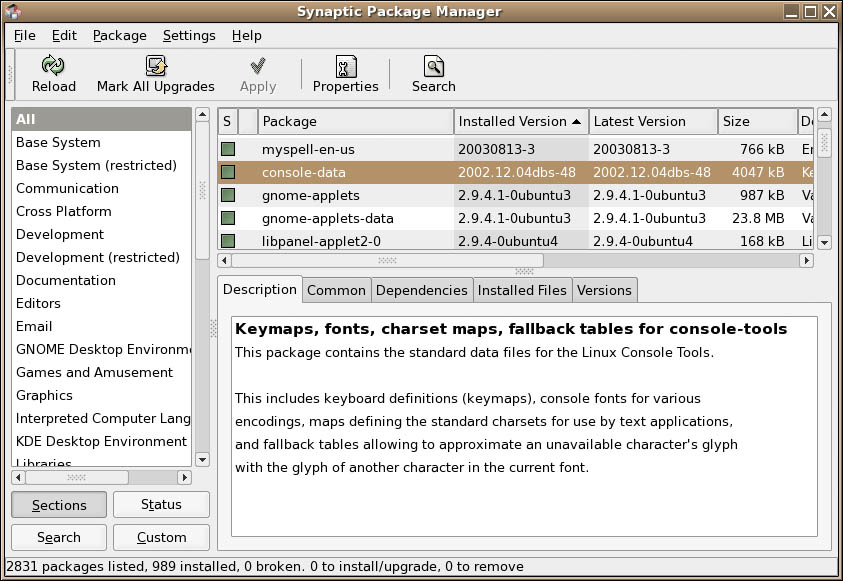Select the Communication section
843x581 pixels.
[102, 189]
